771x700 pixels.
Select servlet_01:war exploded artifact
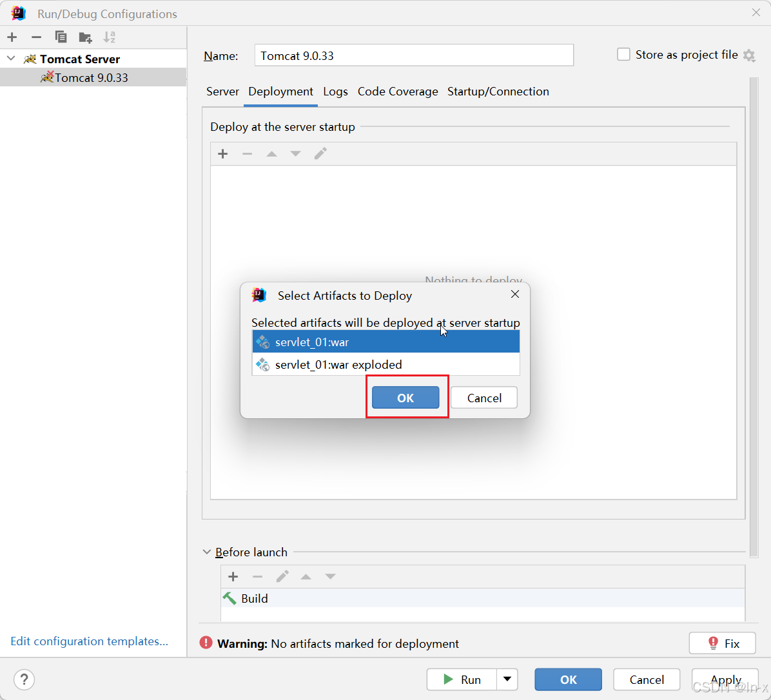tap(386, 364)
